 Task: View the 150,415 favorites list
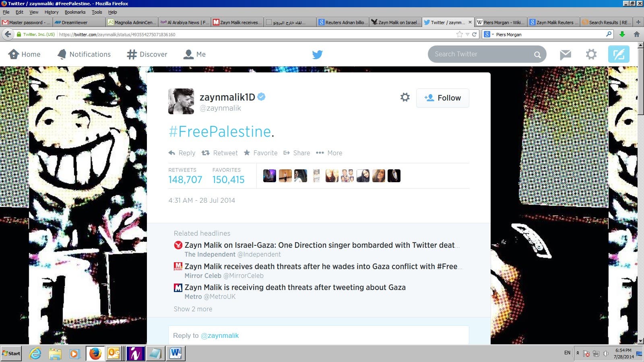click(x=228, y=176)
